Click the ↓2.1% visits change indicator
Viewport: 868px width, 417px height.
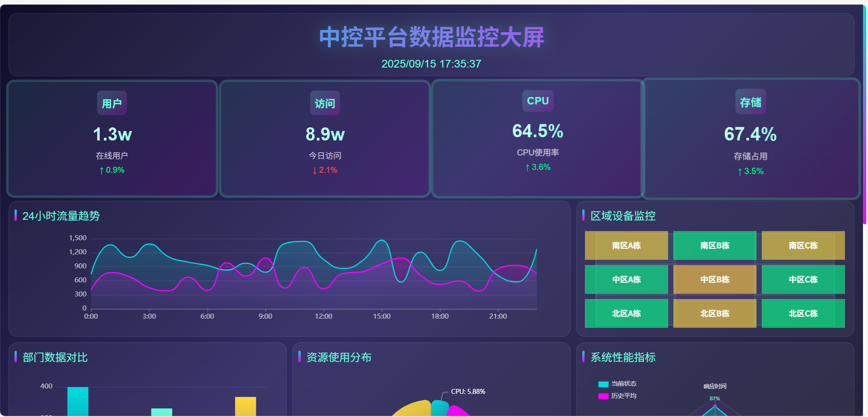point(325,170)
